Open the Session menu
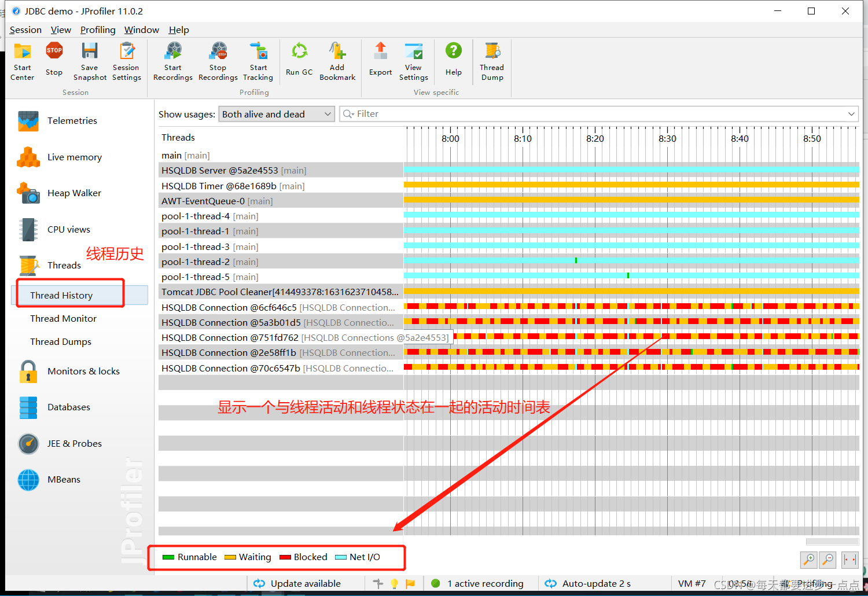This screenshot has height=596, width=868. tap(25, 30)
